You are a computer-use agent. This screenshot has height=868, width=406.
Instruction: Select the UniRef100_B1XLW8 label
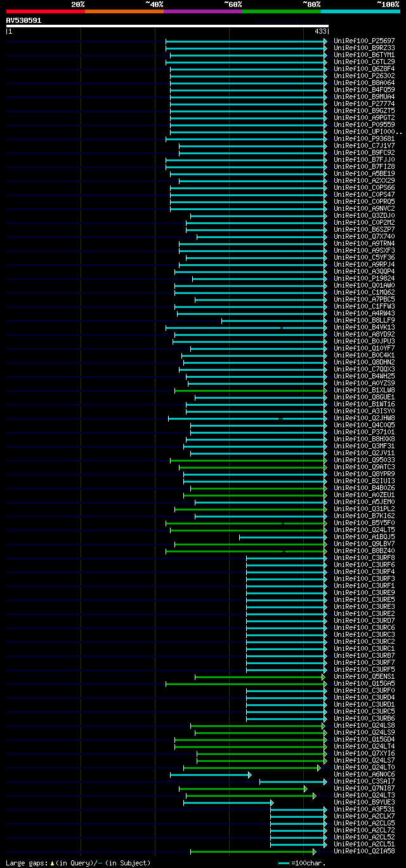(x=364, y=390)
